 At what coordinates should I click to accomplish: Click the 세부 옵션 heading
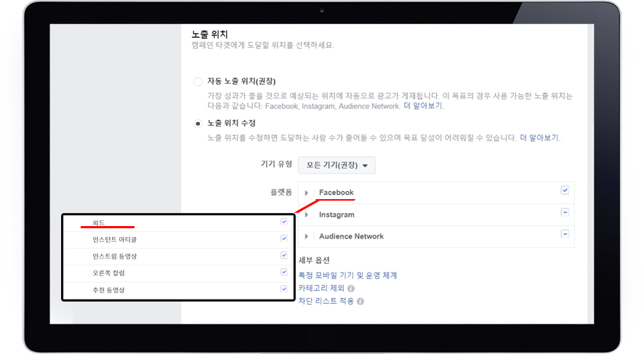(314, 260)
